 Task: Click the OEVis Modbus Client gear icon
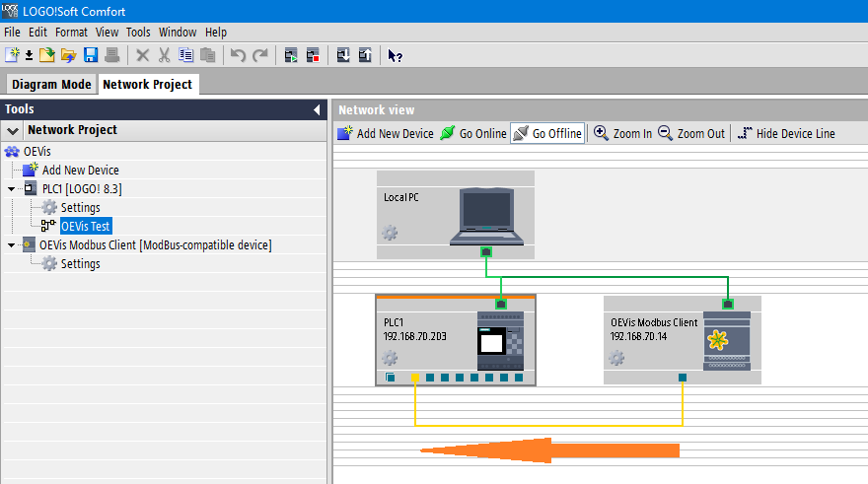pos(616,358)
